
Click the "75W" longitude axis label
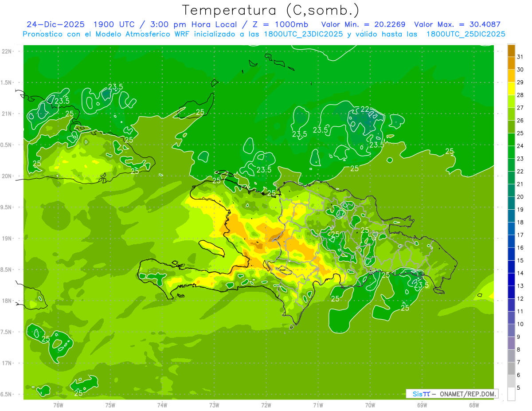[110, 405]
